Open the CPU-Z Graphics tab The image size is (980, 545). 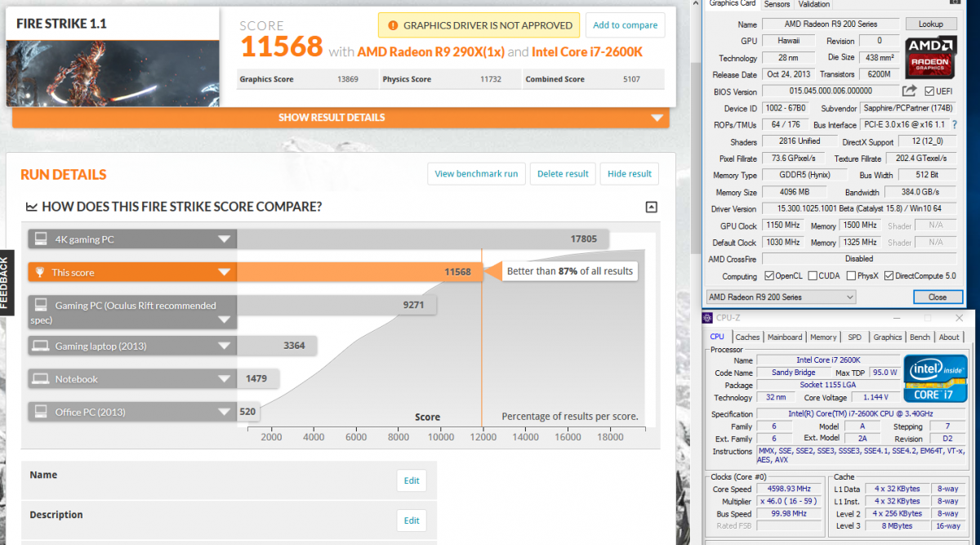[x=888, y=337]
